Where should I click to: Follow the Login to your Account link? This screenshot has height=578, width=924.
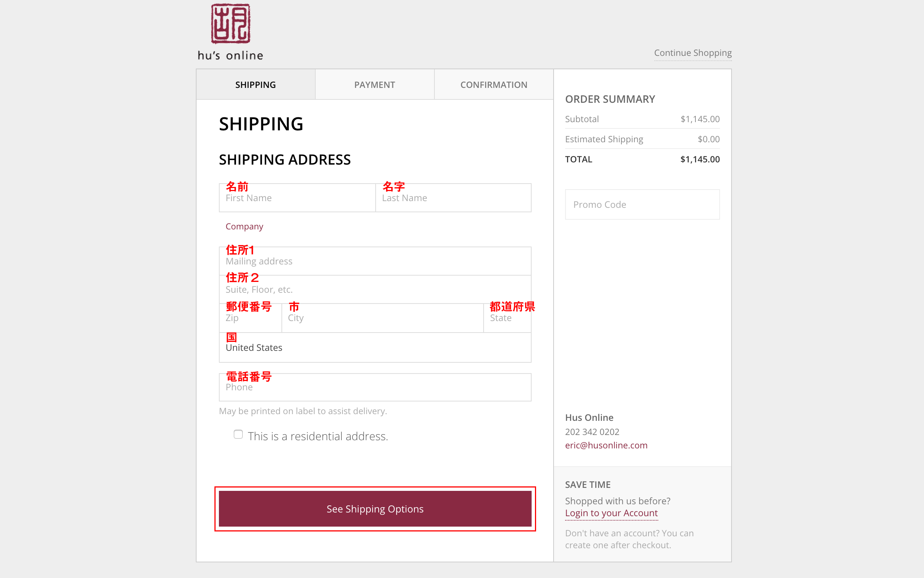(x=611, y=513)
